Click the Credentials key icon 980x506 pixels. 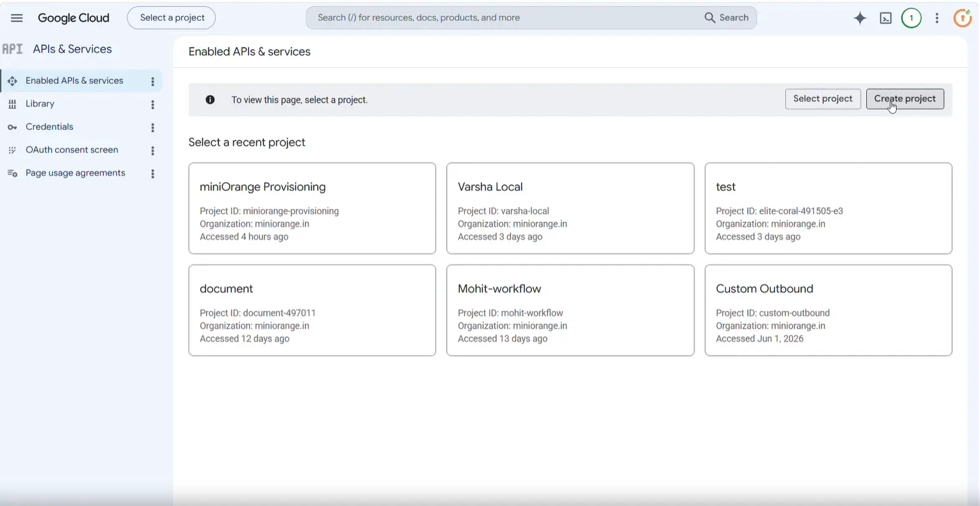(x=12, y=127)
